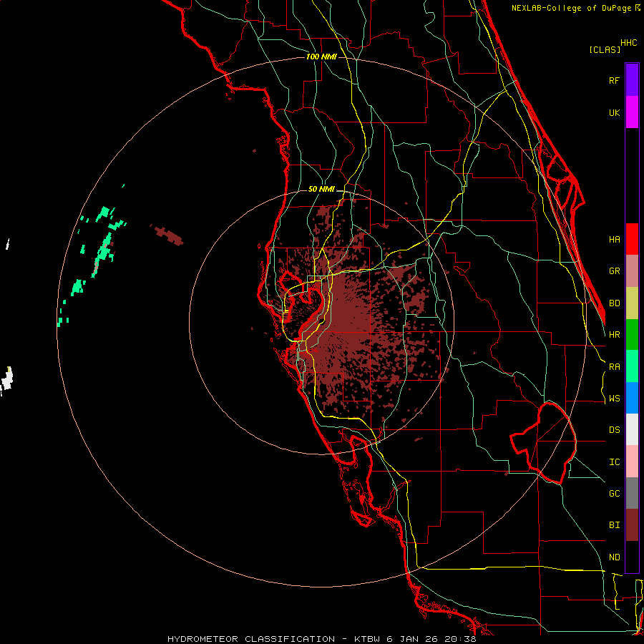This screenshot has height=644, width=644.
Task: Click the blue WS color swatch
Action: pyautogui.click(x=632, y=398)
